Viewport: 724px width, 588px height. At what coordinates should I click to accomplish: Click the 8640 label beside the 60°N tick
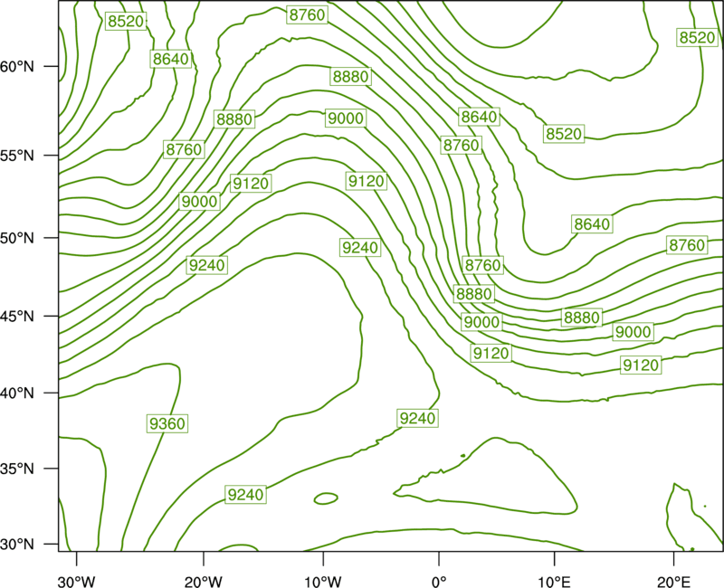(x=171, y=59)
